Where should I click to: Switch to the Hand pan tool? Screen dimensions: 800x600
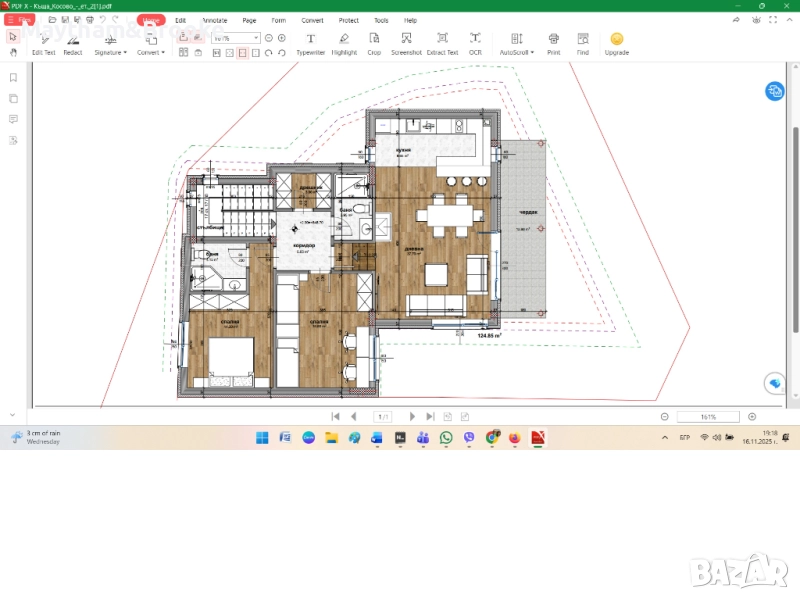click(13, 52)
